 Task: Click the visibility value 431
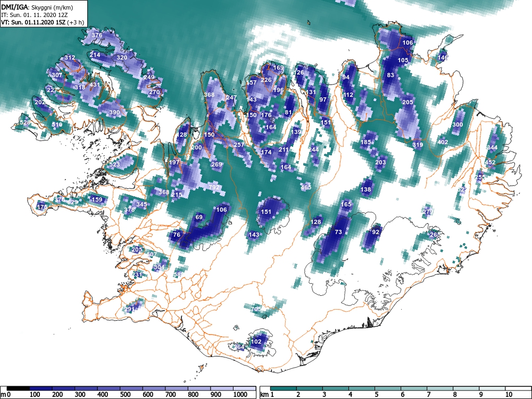click(x=95, y=85)
